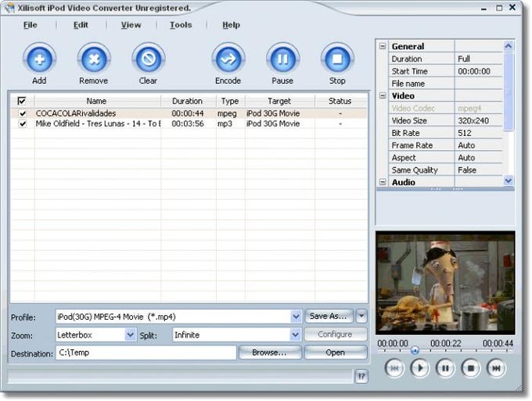Click the help question mark icon
532x401 pixels.
point(361,376)
